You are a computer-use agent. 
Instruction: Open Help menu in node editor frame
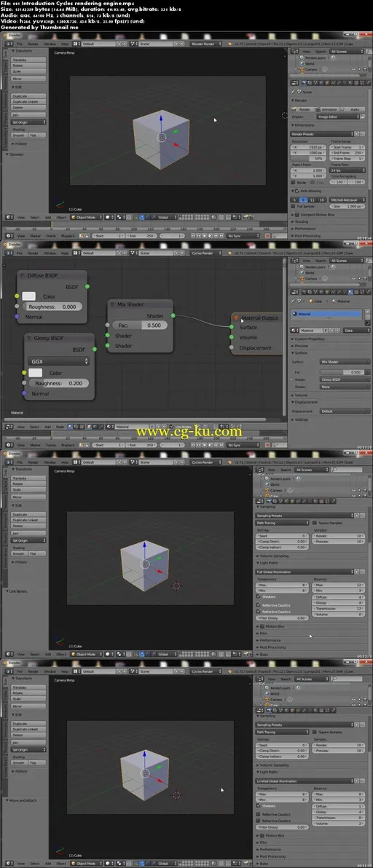[x=65, y=253]
